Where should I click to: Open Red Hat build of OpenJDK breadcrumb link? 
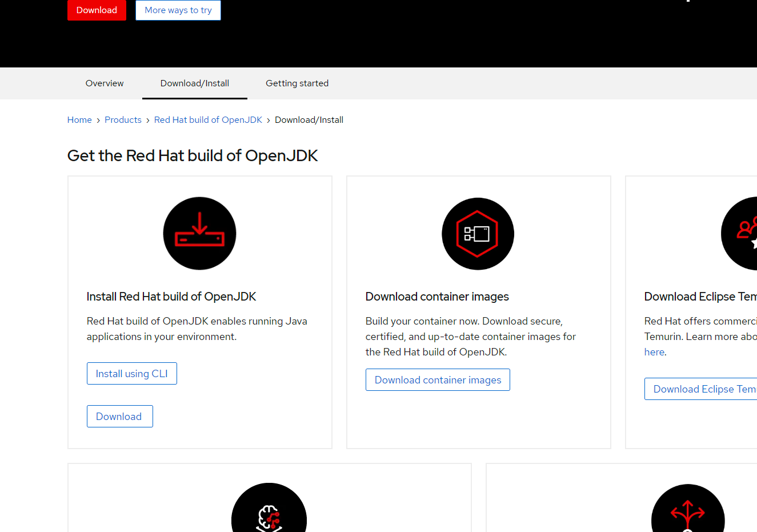coord(208,120)
